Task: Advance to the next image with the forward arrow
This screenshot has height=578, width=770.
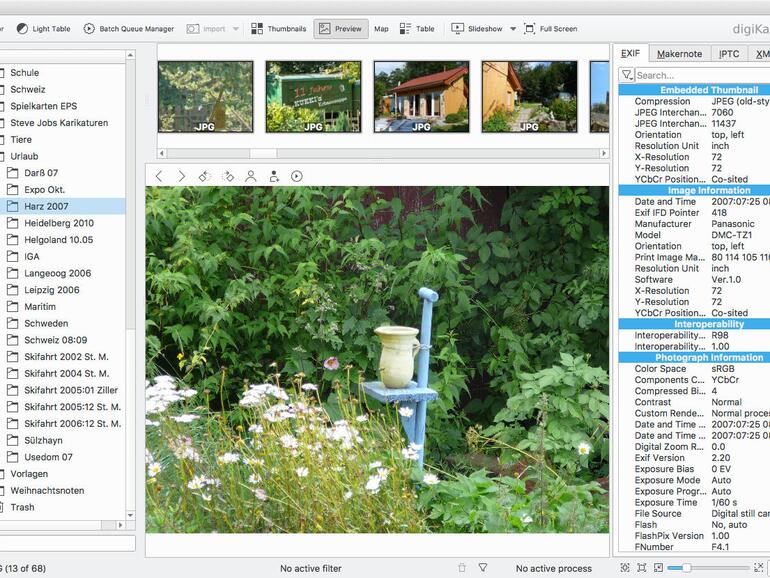Action: (181, 176)
